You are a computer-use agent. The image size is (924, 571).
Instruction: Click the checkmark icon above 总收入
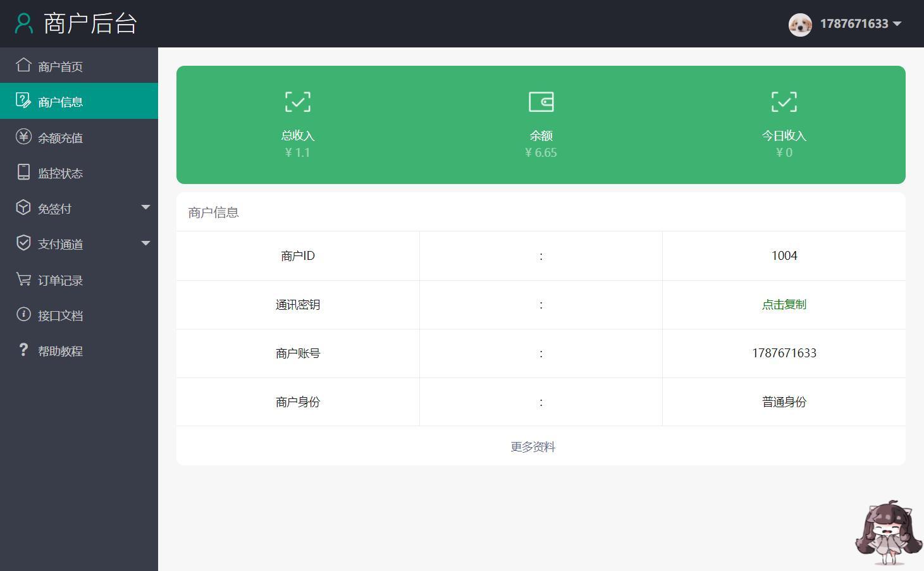pos(298,102)
